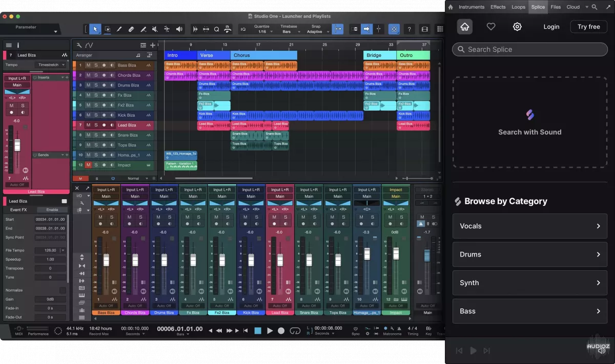Click the Add Tracks plus icon
Viewport: 615px width, 364px height.
pyautogui.click(x=153, y=45)
